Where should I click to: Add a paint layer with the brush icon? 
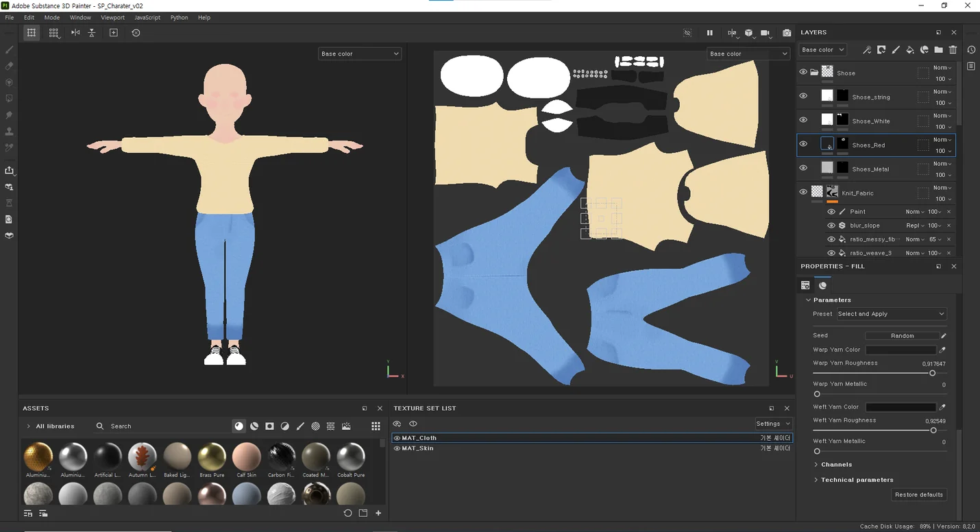(x=896, y=49)
